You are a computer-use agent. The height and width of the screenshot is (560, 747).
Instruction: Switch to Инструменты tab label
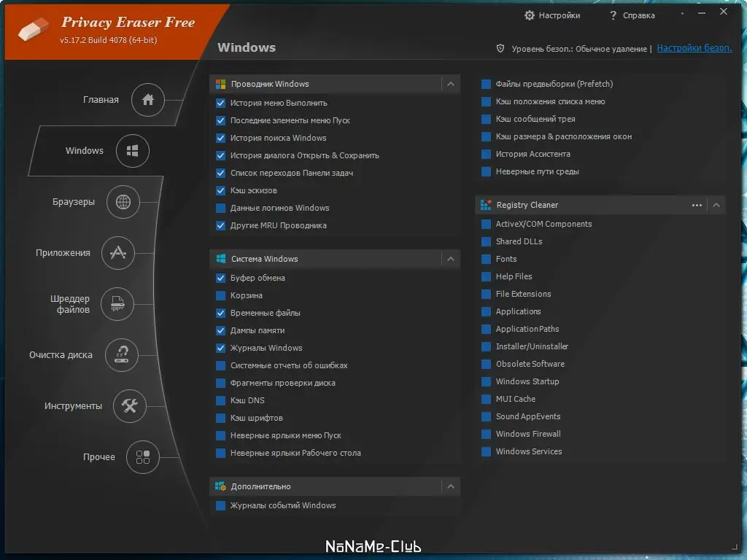tap(73, 406)
